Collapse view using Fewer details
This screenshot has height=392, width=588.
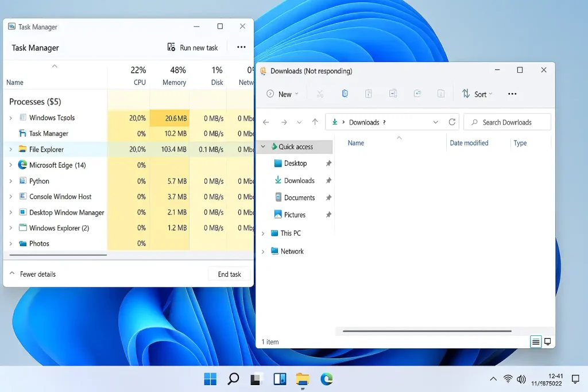point(33,274)
